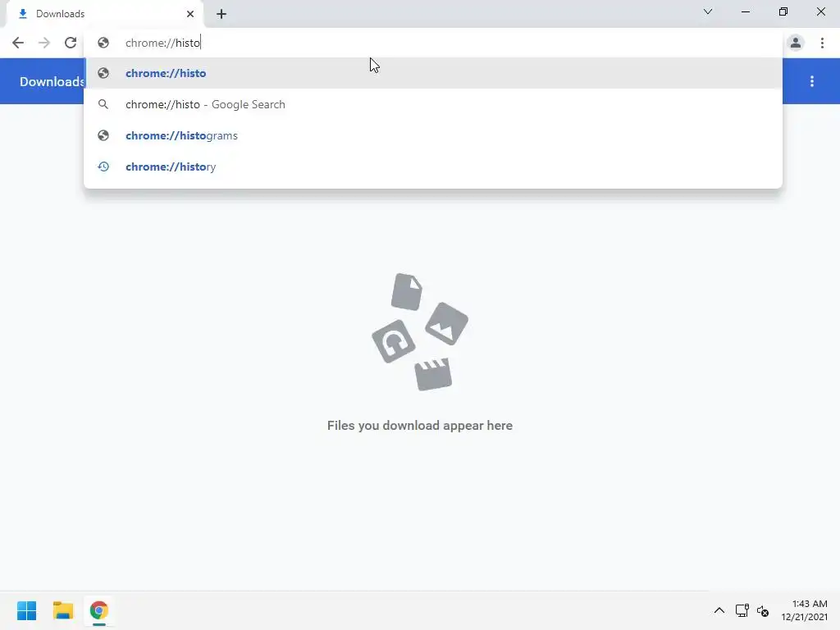Click the magnifier icon of the Google Search suggestion

103,104
